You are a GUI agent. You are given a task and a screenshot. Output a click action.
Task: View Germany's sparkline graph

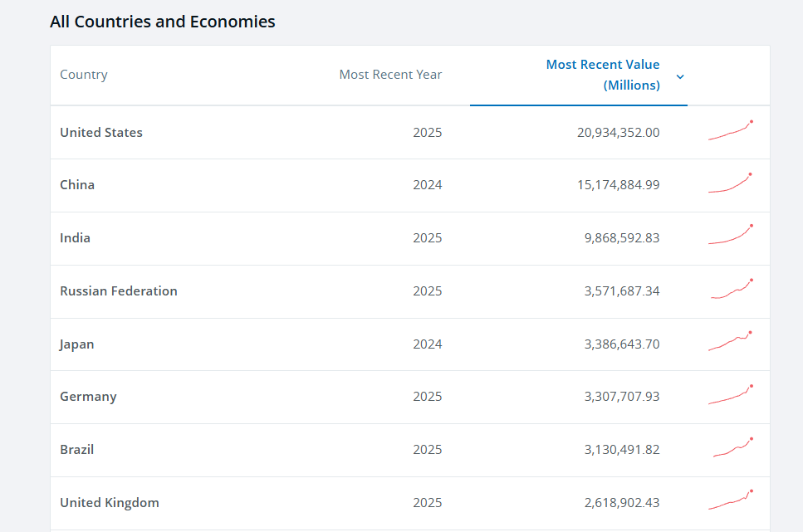coord(731,395)
